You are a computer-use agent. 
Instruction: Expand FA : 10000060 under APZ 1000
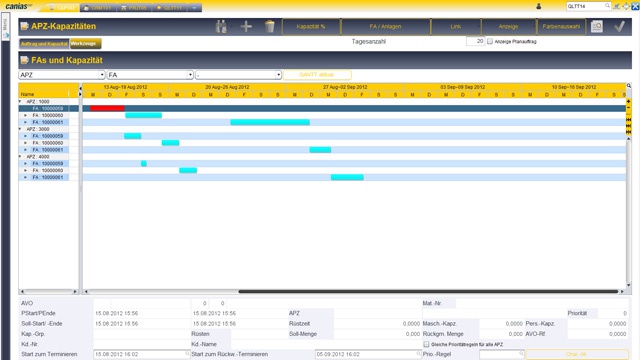click(25, 116)
